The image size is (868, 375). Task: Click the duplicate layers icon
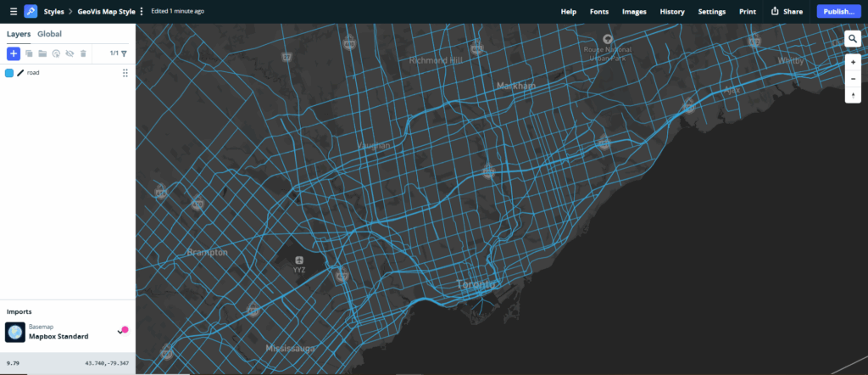(29, 53)
